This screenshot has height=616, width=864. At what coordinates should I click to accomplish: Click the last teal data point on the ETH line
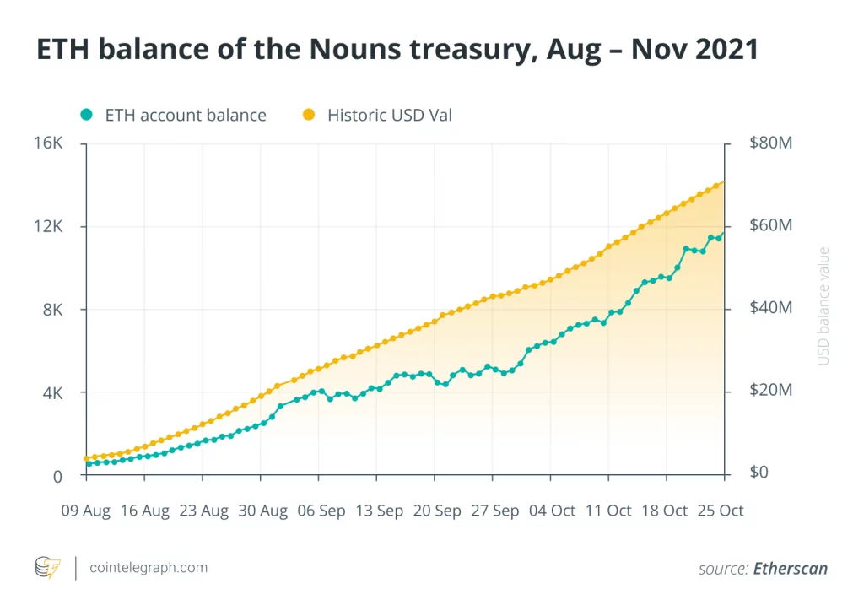coord(722,235)
